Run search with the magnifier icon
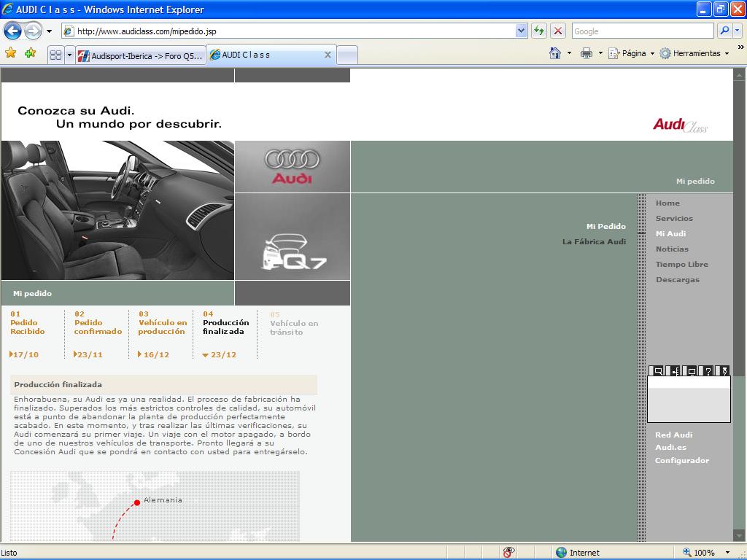The height and width of the screenshot is (560, 747). click(724, 31)
